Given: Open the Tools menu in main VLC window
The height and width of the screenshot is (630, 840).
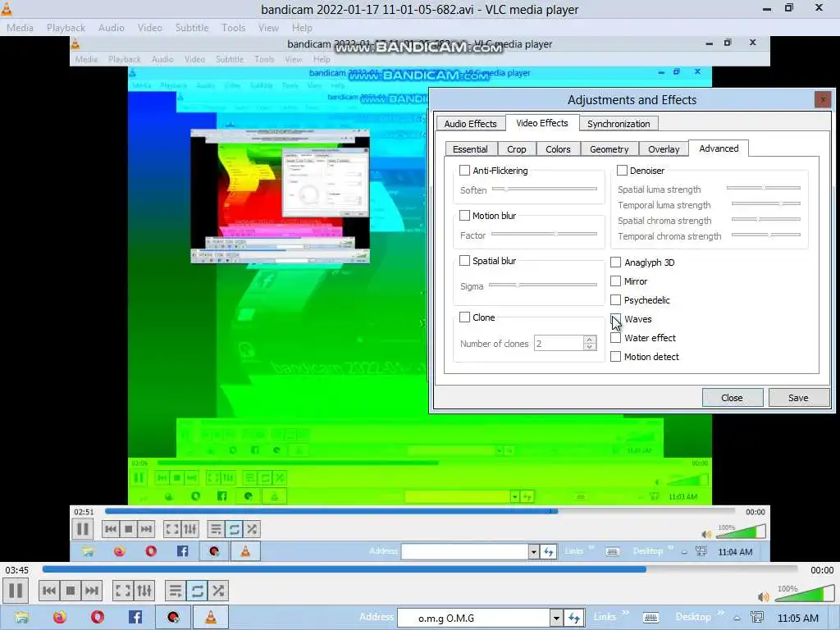Looking at the screenshot, I should (x=234, y=28).
